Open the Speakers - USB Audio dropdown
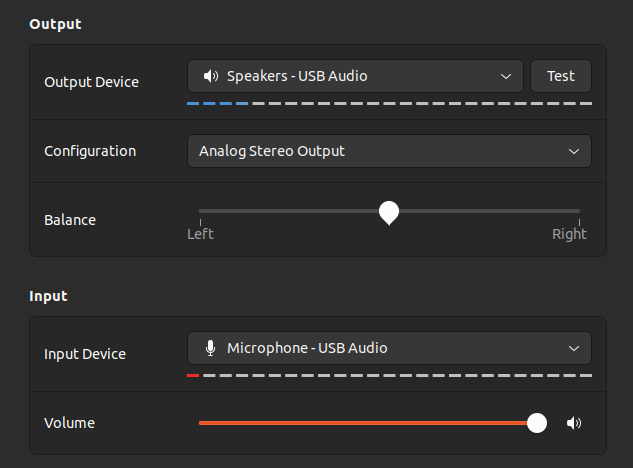 tap(355, 76)
